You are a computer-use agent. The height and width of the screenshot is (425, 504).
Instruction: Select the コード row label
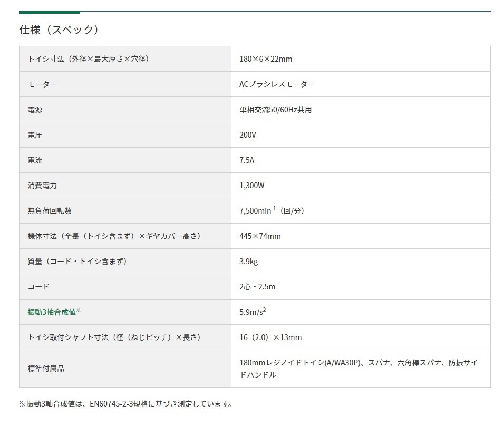point(38,287)
